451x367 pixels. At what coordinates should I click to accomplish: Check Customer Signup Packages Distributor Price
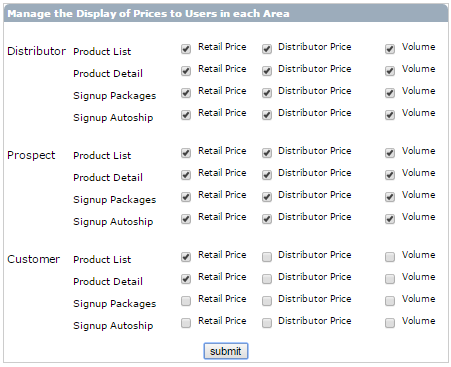click(x=267, y=301)
